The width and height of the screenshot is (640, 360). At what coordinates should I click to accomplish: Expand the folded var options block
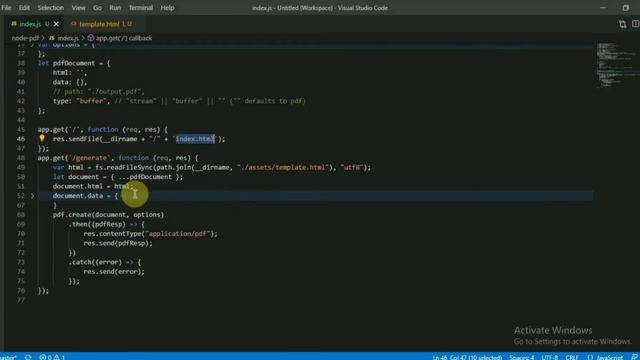[32, 44]
